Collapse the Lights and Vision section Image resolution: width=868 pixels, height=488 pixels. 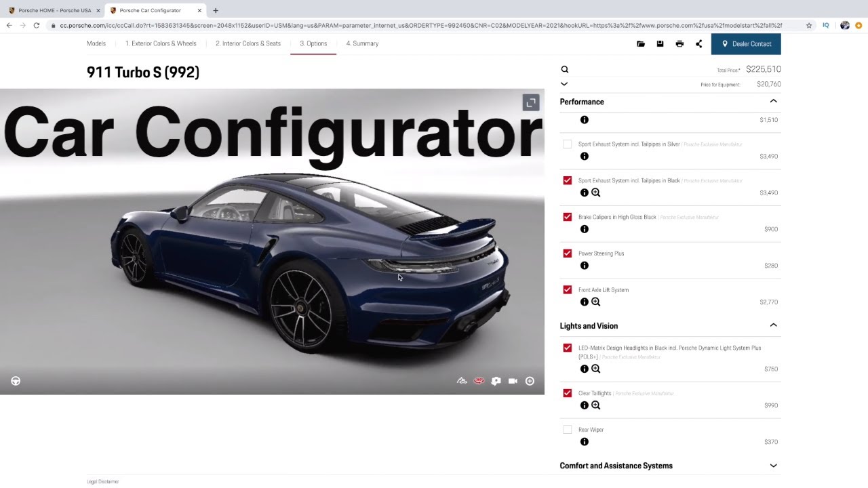tap(773, 325)
